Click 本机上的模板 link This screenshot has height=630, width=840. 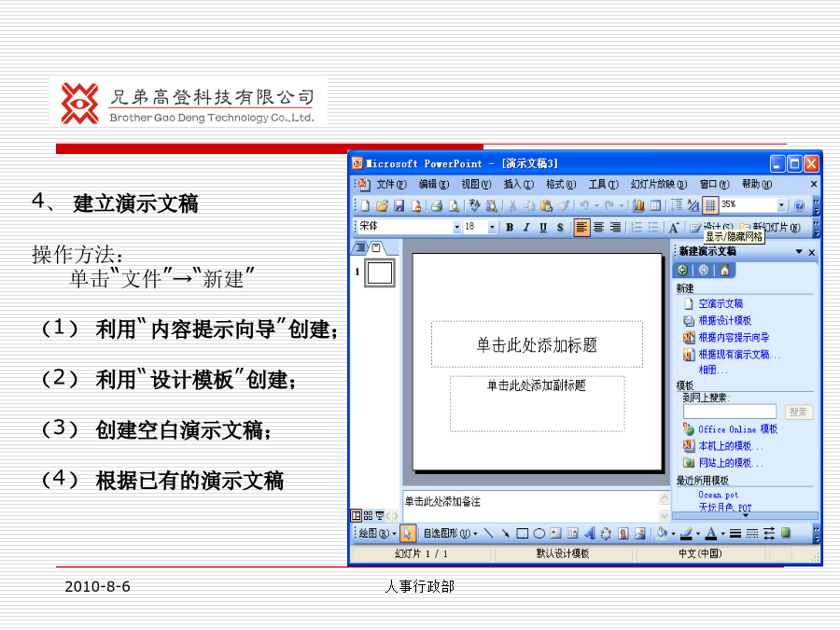coord(730,446)
